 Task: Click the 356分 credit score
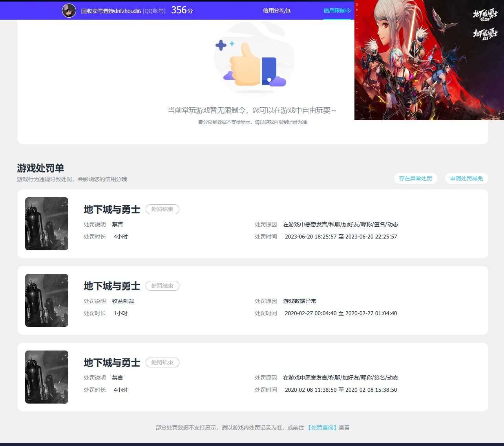tap(182, 10)
